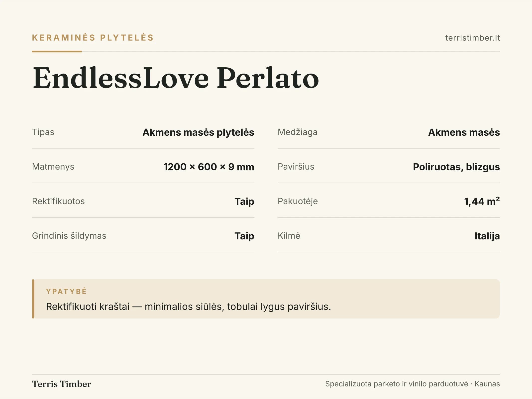
Task: Click the YPATYBĖ callout heading
Action: point(66,291)
